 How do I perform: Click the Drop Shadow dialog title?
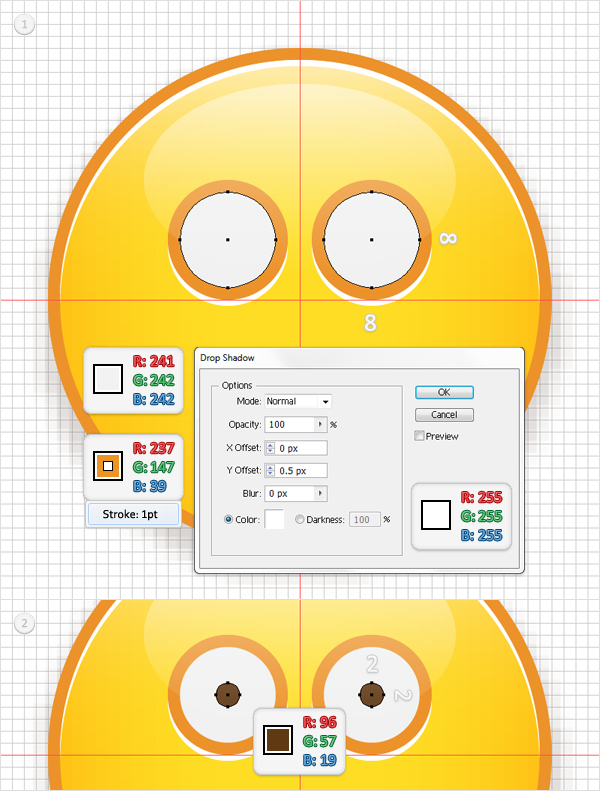click(x=227, y=358)
